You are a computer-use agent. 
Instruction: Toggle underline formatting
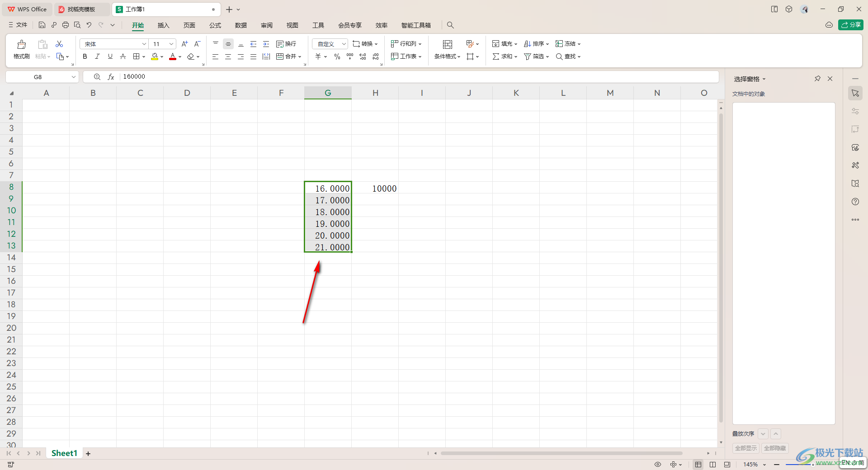(110, 56)
